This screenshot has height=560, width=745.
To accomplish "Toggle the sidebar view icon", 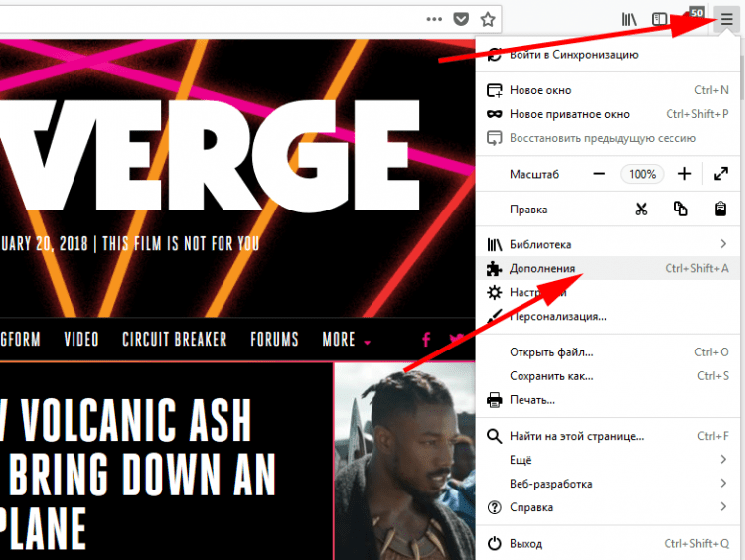I will 659,19.
